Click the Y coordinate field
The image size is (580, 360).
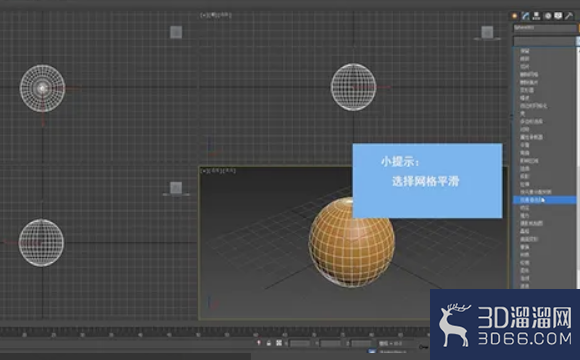330,343
